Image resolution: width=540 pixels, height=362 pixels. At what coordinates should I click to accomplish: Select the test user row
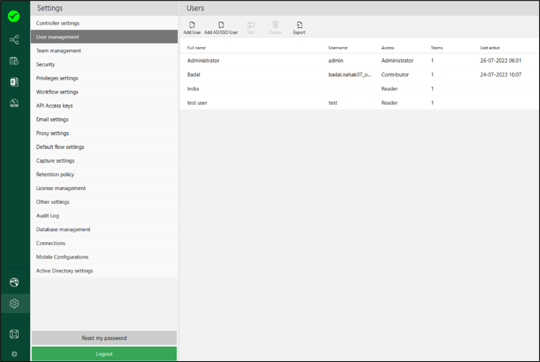click(359, 103)
